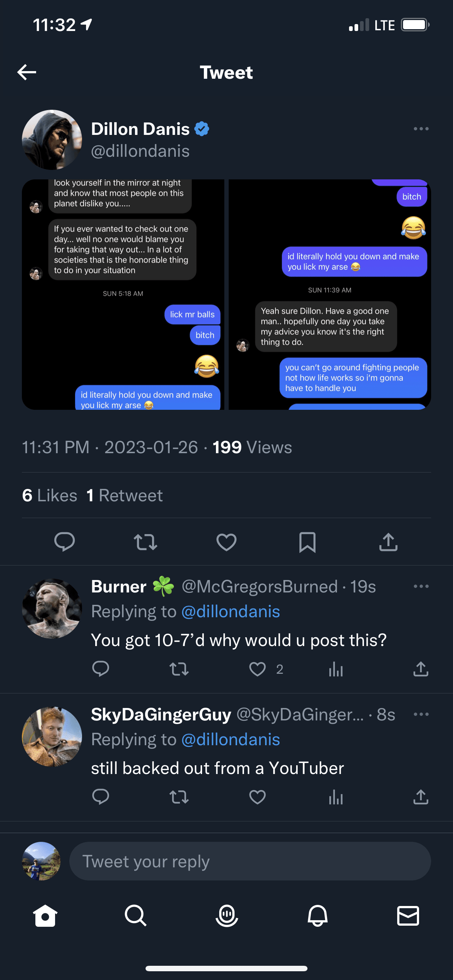Bookmark the main tweet
The width and height of the screenshot is (453, 980).
307,542
